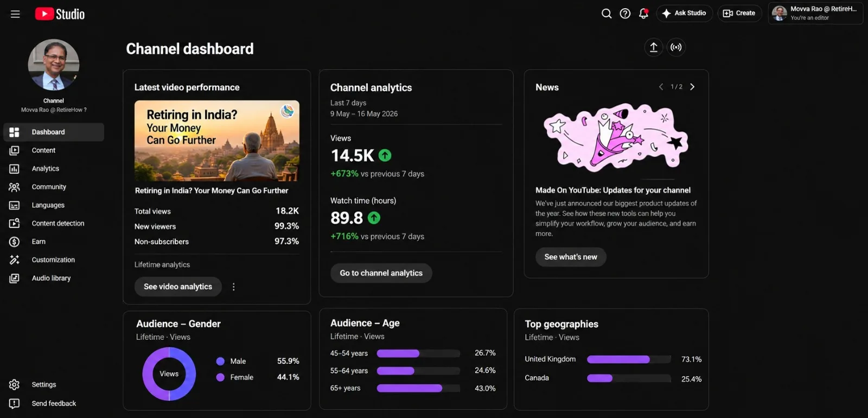Image resolution: width=868 pixels, height=418 pixels.
Task: Click the Views donut chart
Action: click(x=169, y=374)
